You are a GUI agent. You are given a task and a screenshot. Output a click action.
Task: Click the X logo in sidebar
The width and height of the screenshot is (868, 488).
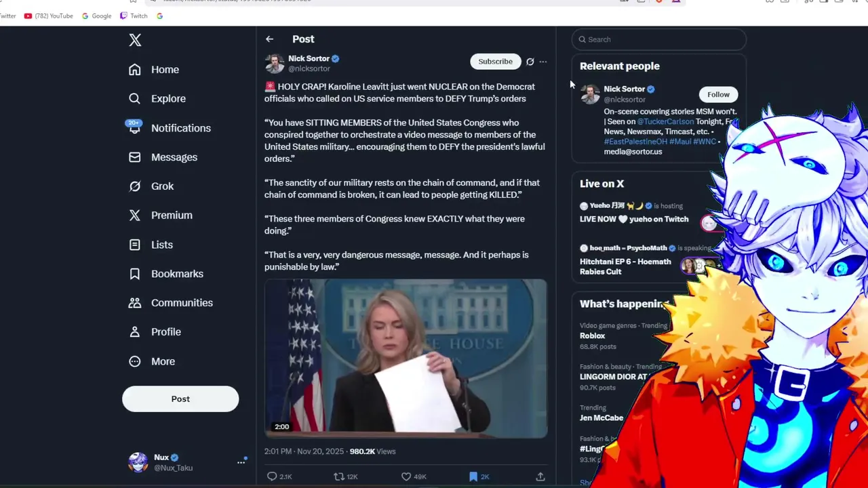tap(135, 40)
